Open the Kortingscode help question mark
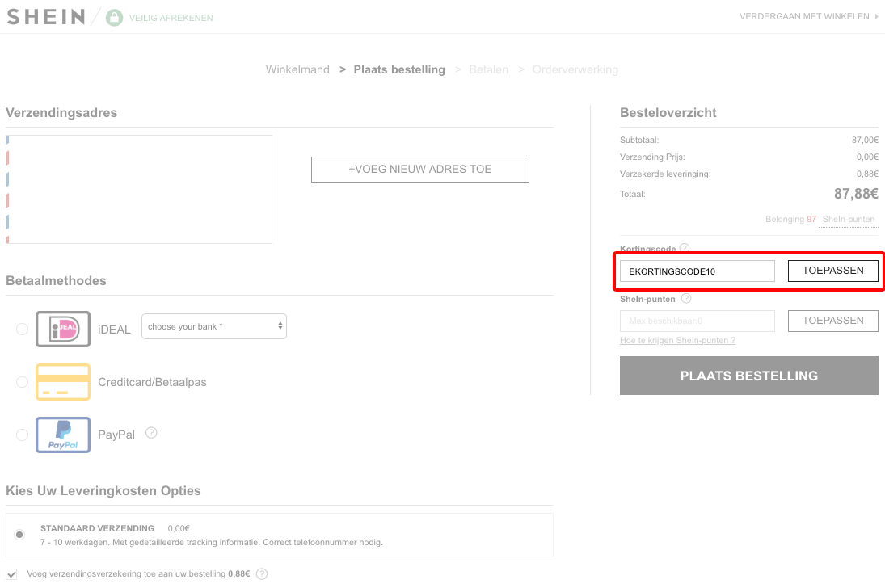 [685, 249]
